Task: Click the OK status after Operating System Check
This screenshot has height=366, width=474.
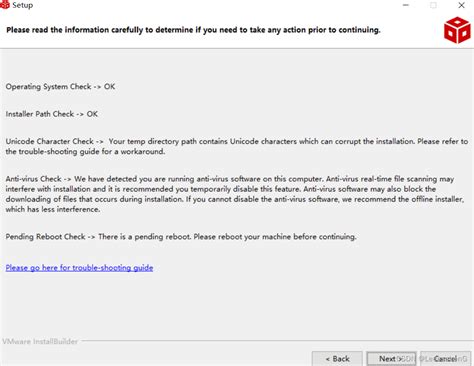Action: tap(110, 87)
